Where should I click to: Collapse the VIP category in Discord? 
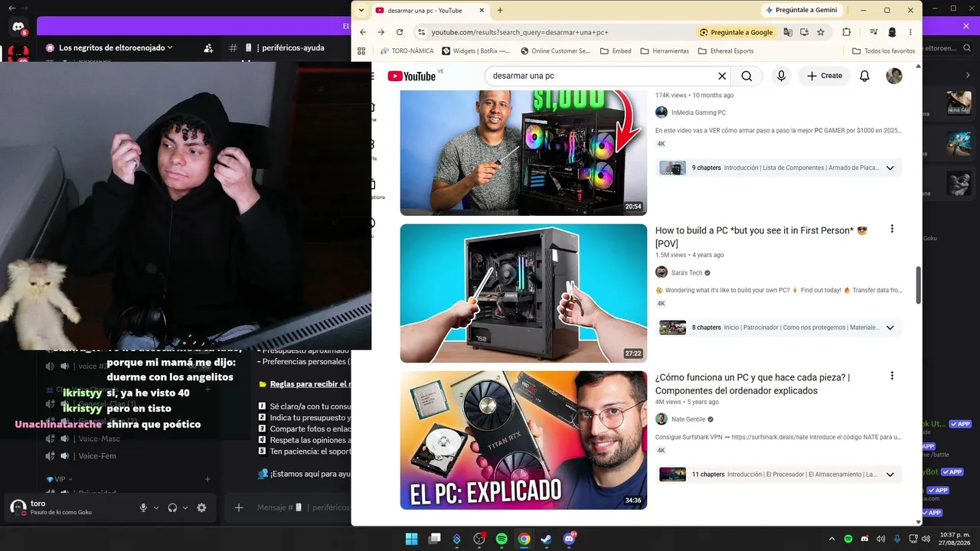point(59,479)
